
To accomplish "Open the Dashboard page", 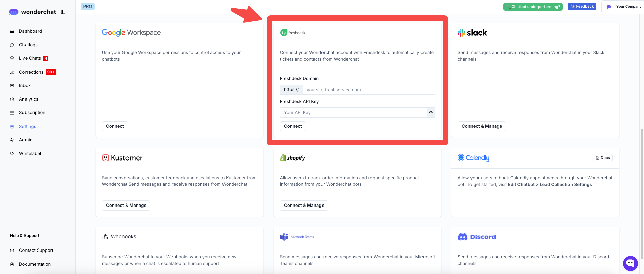I will click(30, 31).
